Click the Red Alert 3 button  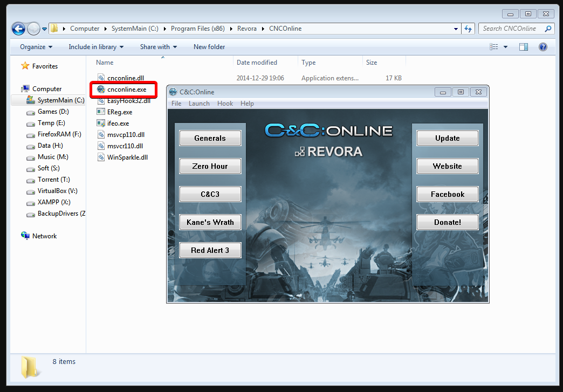pyautogui.click(x=210, y=250)
